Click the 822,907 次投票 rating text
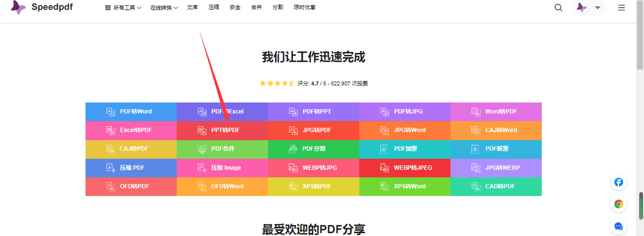The image size is (644, 236). tap(350, 84)
